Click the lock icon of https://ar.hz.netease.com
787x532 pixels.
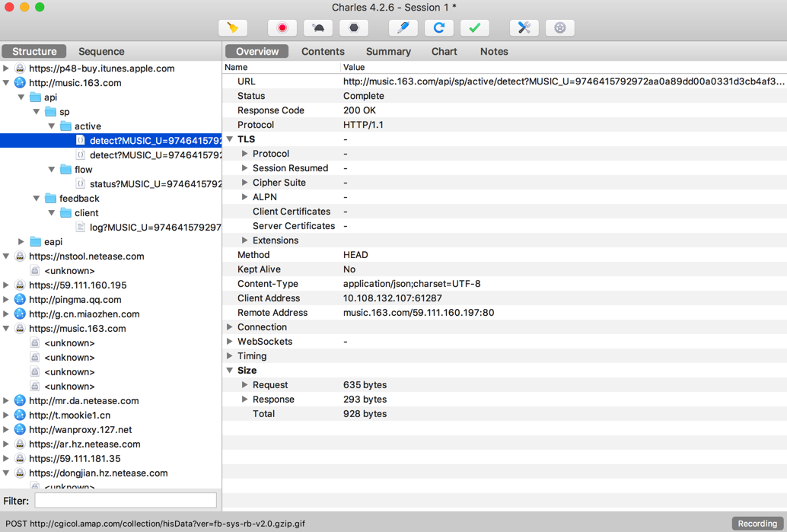(x=20, y=444)
